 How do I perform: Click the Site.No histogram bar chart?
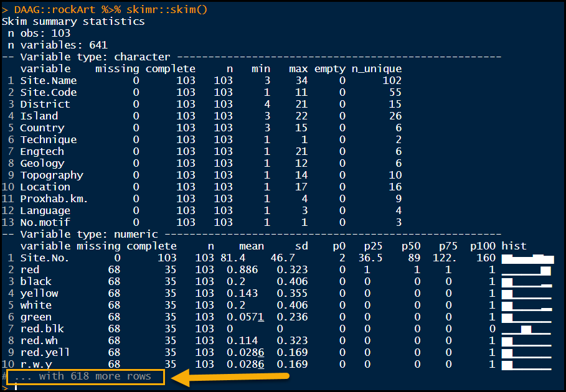[x=527, y=258]
